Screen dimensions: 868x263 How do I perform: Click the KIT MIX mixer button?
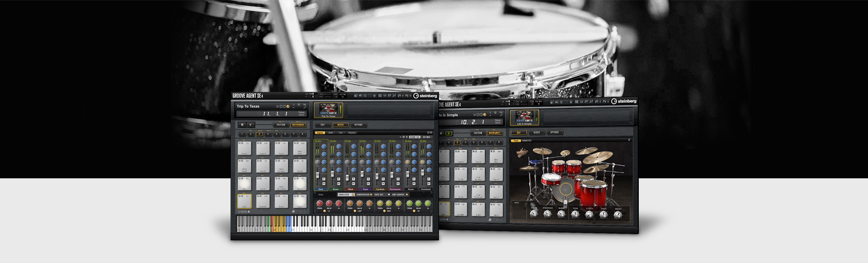point(426,137)
